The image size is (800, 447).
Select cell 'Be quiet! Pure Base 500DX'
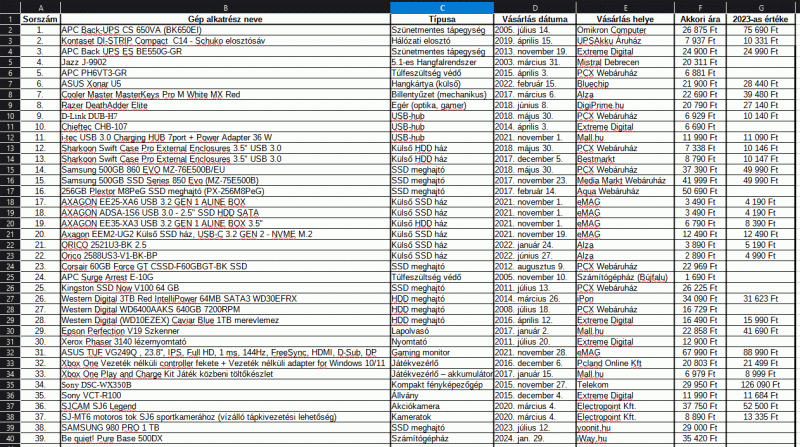click(225, 438)
